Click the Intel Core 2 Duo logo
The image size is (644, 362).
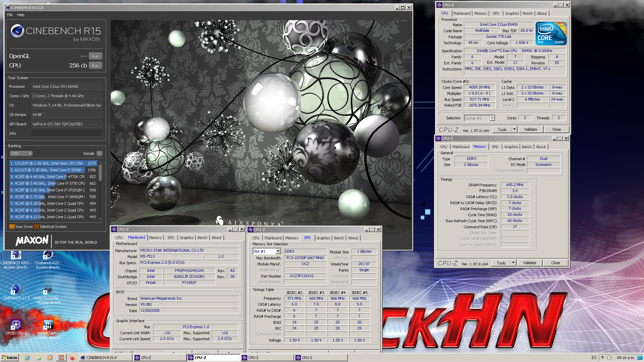click(551, 33)
